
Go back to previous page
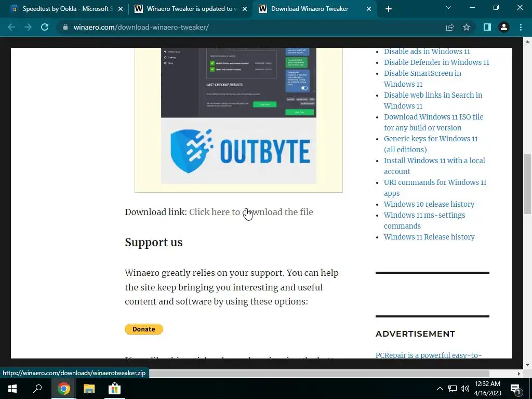(11, 27)
